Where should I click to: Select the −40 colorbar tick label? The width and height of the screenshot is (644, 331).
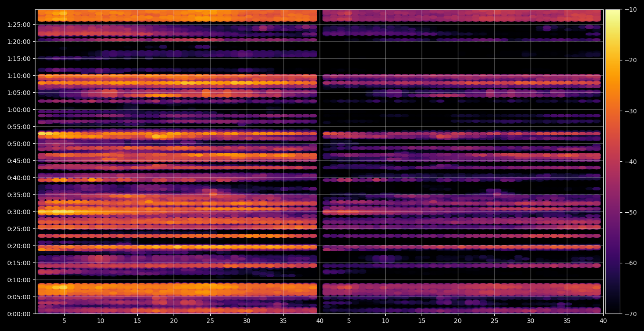point(631,162)
